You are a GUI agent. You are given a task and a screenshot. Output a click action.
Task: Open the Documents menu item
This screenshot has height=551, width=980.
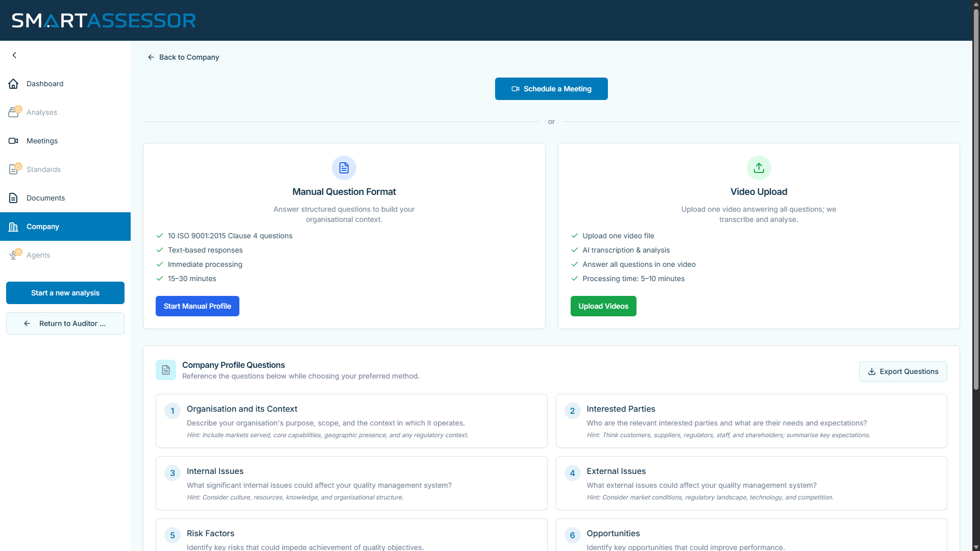[45, 198]
